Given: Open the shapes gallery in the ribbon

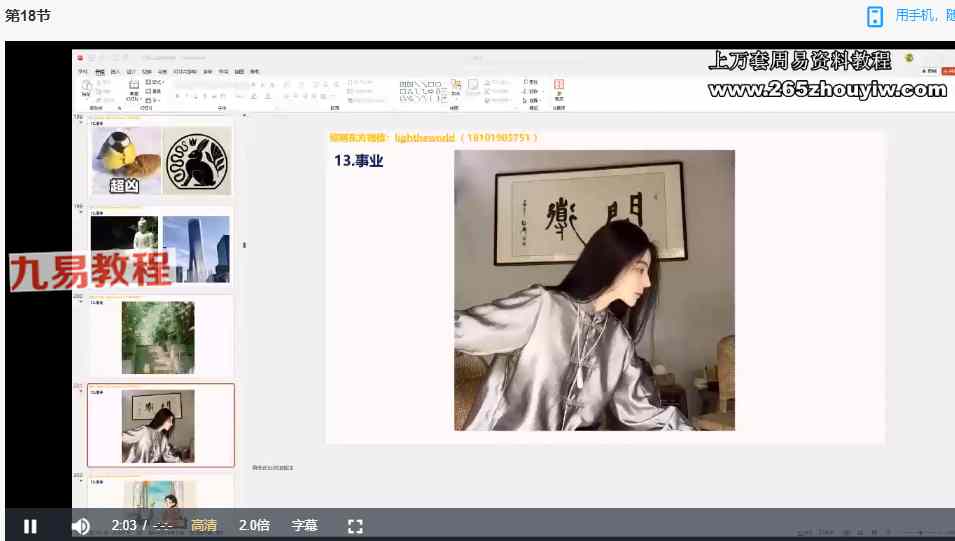Looking at the screenshot, I should pyautogui.click(x=422, y=91).
